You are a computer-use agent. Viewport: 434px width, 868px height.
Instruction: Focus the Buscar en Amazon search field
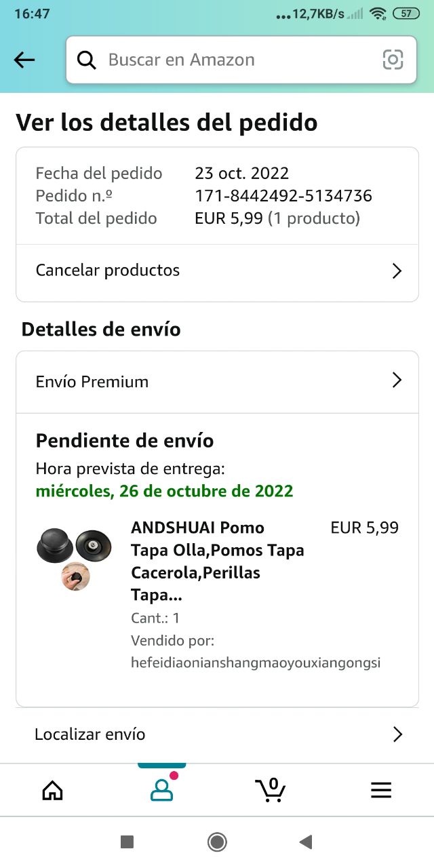coord(237,60)
